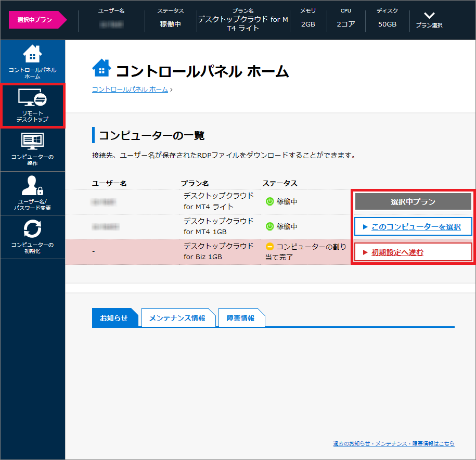The width and height of the screenshot is (476, 460).
Task: Click yellow status icon in Biz 1GB row
Action: (x=269, y=247)
